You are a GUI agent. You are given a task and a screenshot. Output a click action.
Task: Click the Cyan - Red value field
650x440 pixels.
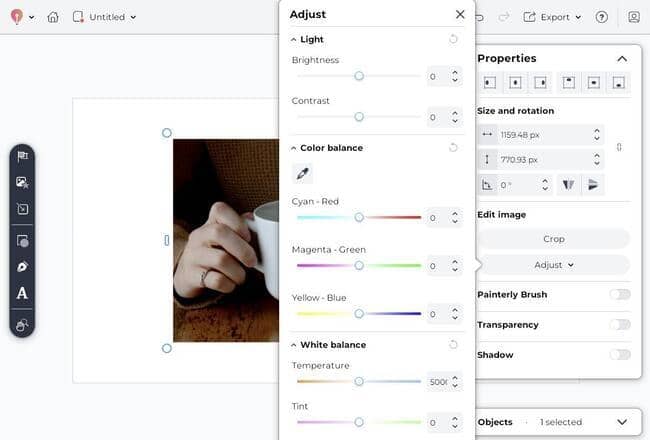coord(437,218)
